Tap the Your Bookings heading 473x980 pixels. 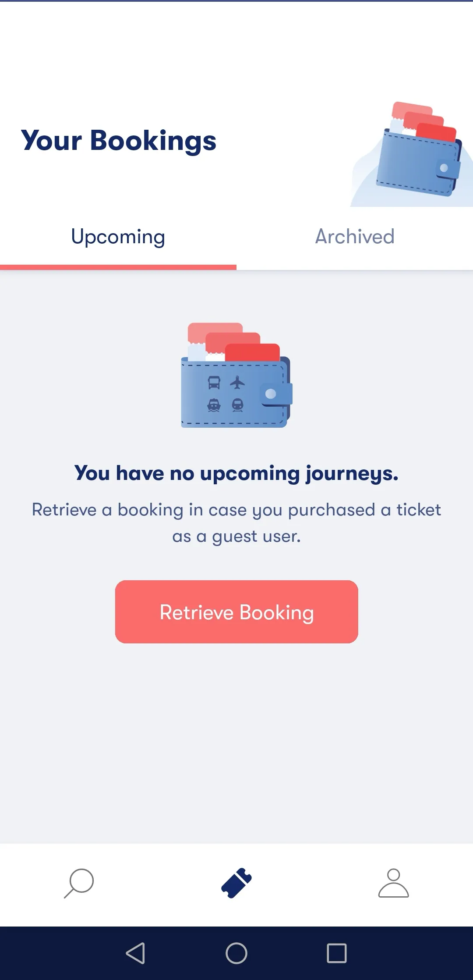[x=119, y=141]
